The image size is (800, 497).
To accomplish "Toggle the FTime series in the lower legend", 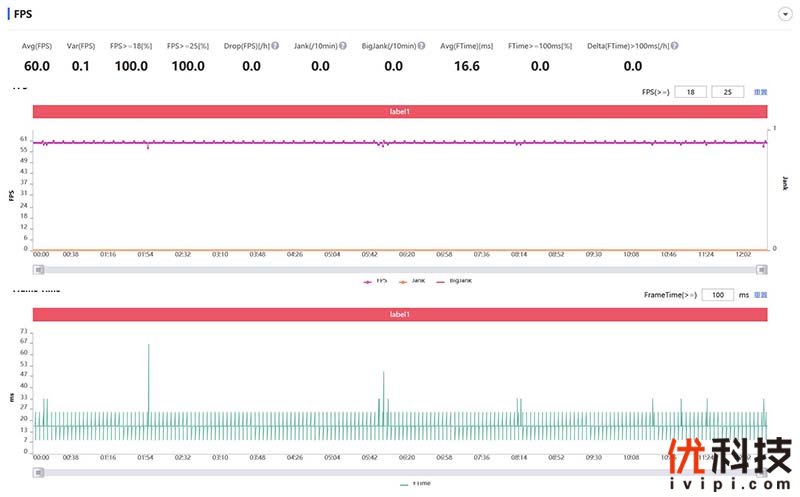I will click(416, 483).
